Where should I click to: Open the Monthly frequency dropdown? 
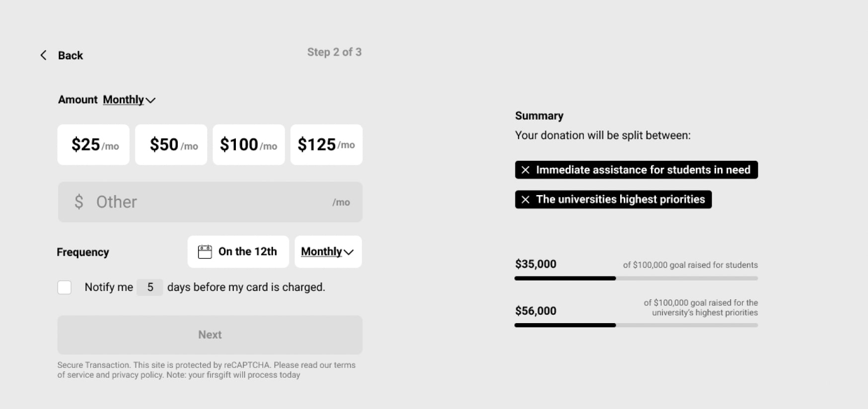coord(328,252)
